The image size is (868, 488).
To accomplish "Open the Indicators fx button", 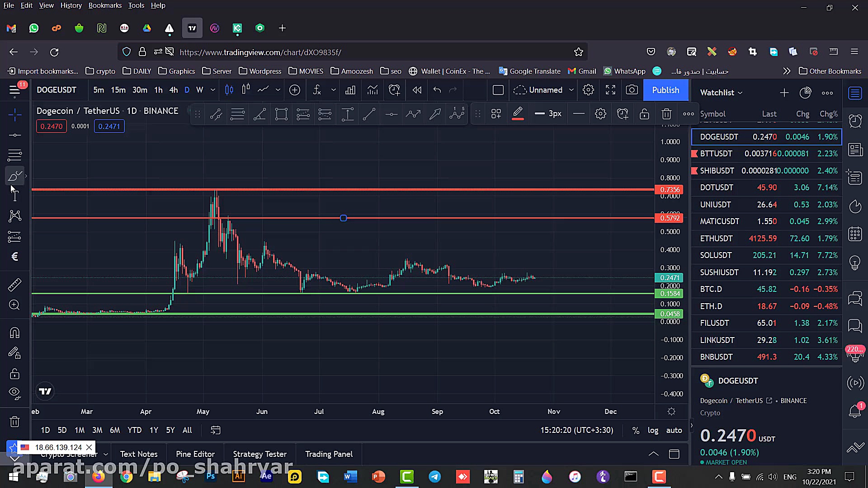I will [317, 90].
